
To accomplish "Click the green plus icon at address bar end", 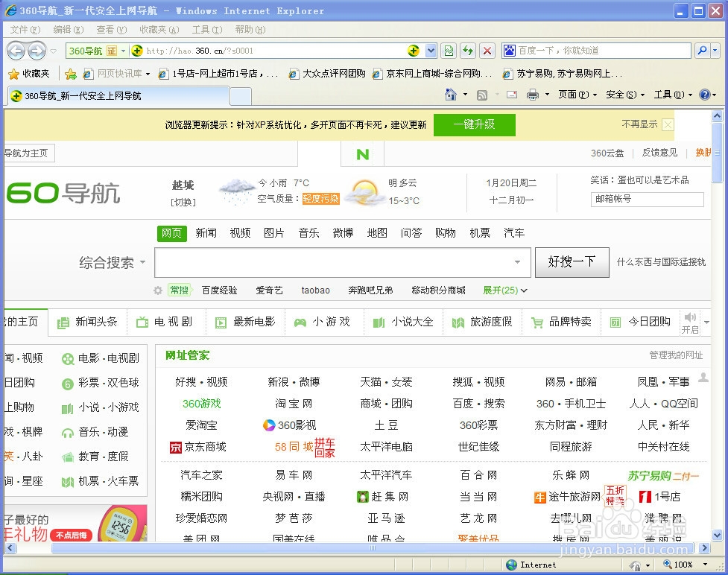I will point(414,51).
